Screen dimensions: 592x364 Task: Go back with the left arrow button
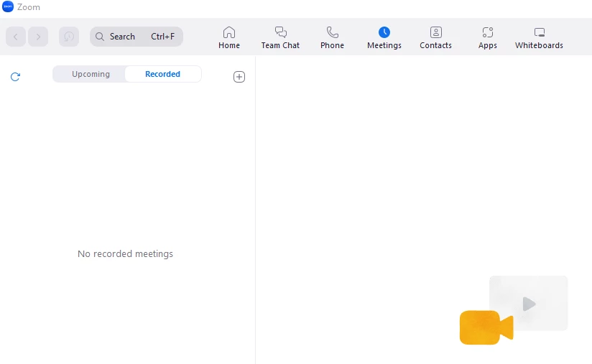click(16, 37)
